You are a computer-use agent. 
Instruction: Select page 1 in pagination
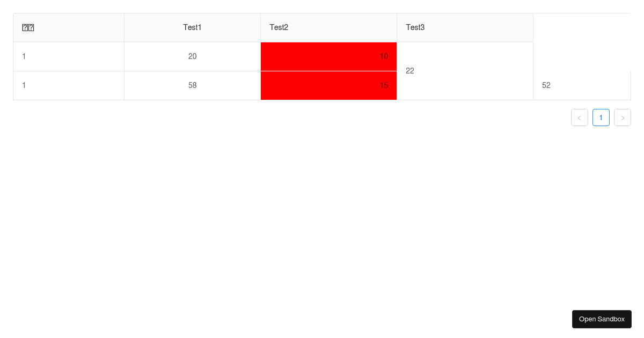coord(601,117)
